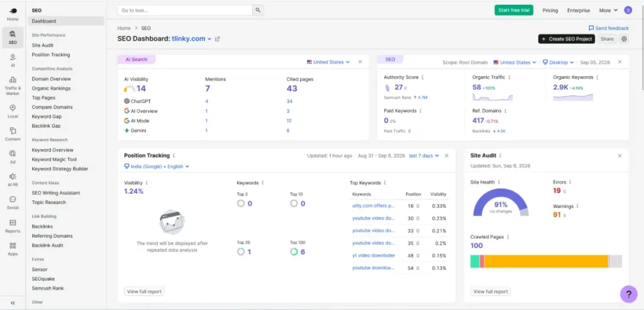Select Dashboard in SEO sidebar

[x=65, y=21]
